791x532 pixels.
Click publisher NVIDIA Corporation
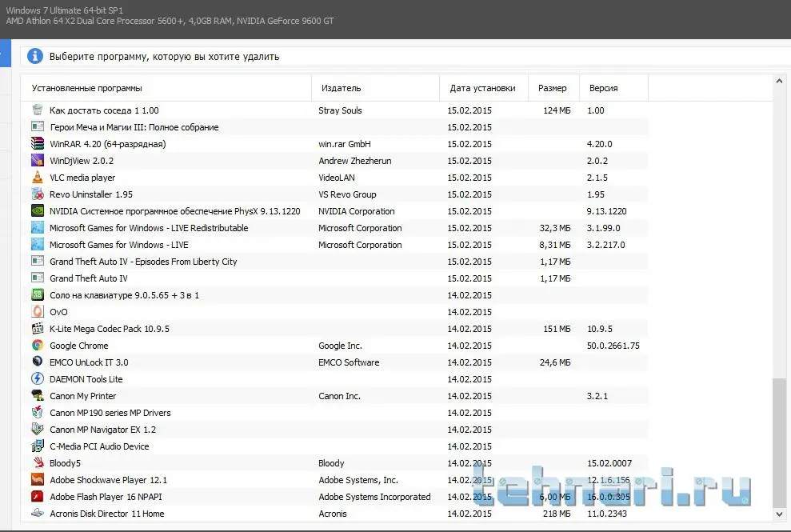click(x=356, y=211)
